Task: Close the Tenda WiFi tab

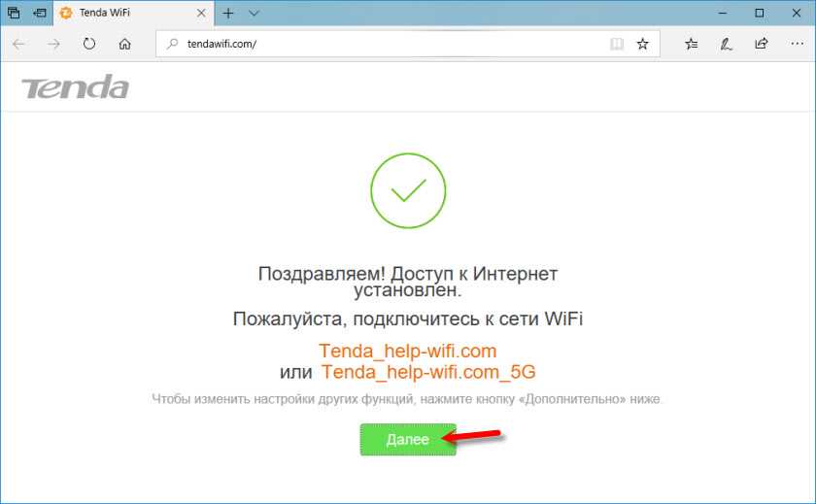Action: pyautogui.click(x=201, y=13)
